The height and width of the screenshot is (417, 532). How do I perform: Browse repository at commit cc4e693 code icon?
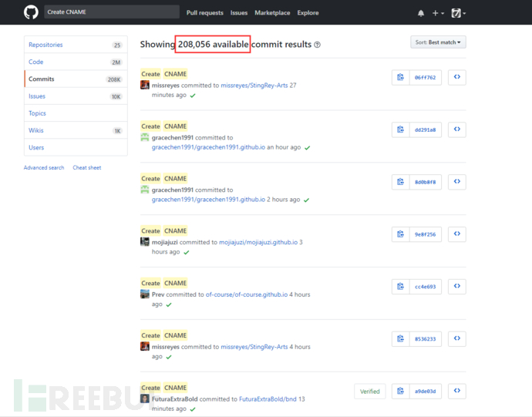[x=457, y=286]
